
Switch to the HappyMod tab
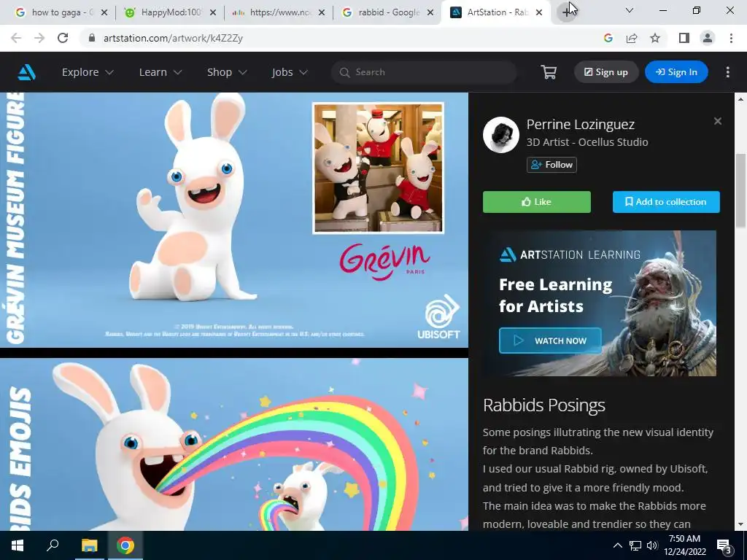pos(169,12)
